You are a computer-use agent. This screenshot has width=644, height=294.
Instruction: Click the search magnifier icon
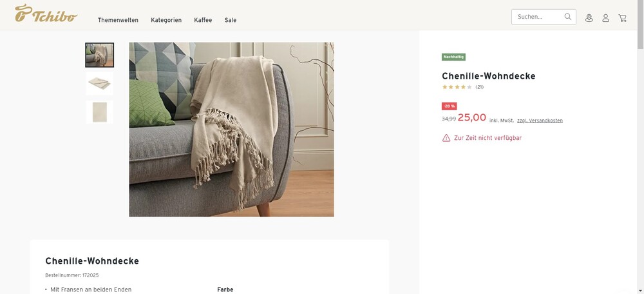tap(567, 17)
